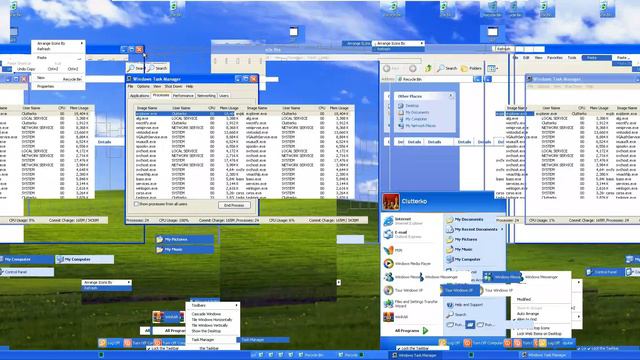Click the CPU Usage: 1% status text
Screen dimensions: 640x360
(542, 220)
